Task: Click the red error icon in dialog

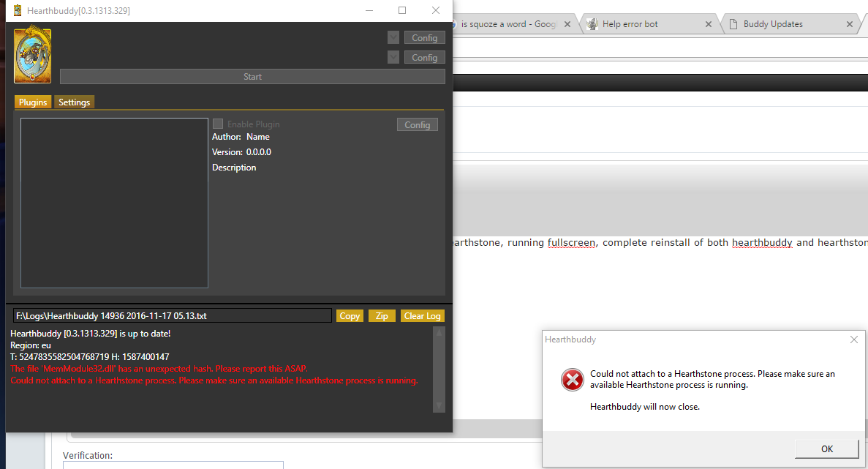Action: point(573,380)
